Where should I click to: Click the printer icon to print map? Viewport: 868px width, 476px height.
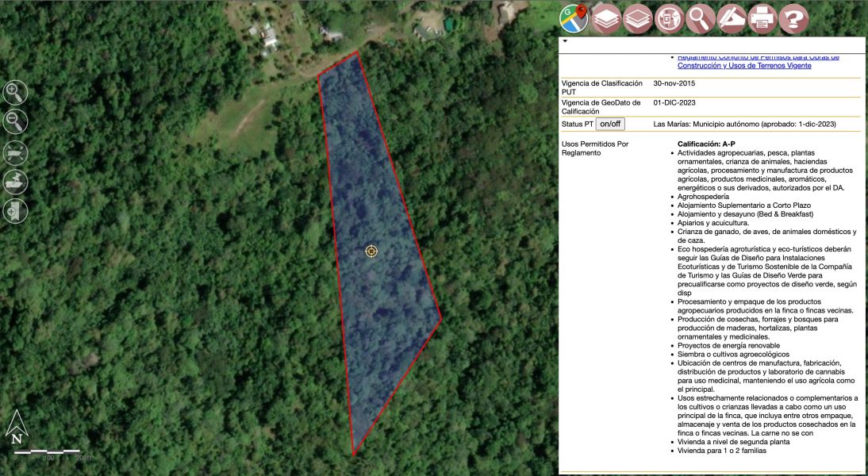[762, 17]
